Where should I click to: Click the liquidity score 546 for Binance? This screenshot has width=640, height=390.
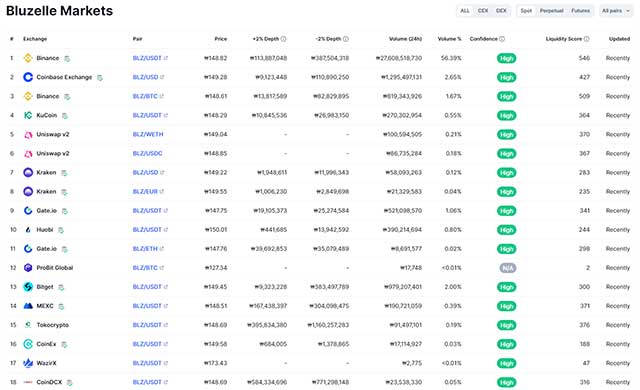coord(584,58)
